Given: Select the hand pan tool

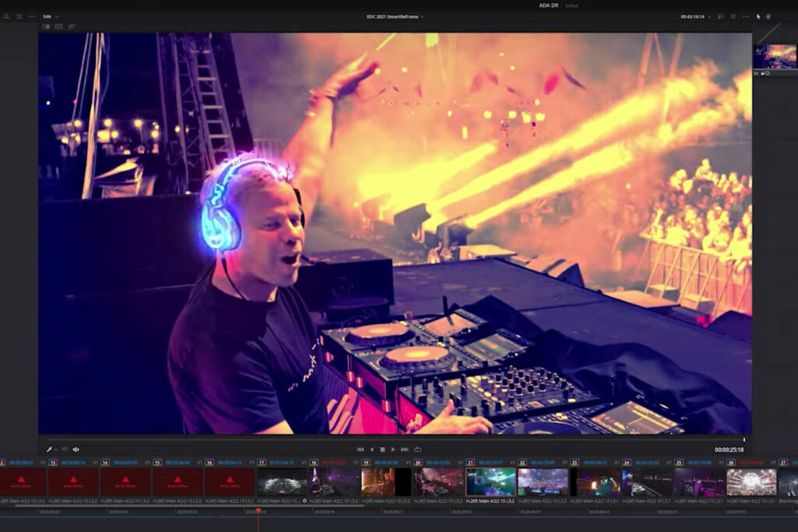Looking at the screenshot, I should [x=768, y=16].
